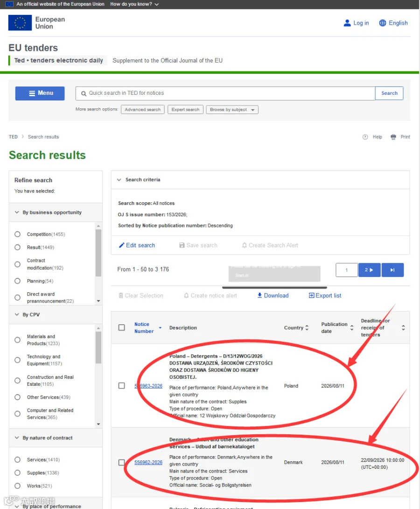420x509 pixels.
Task: Collapse the Search criteria section
Action: click(x=119, y=180)
